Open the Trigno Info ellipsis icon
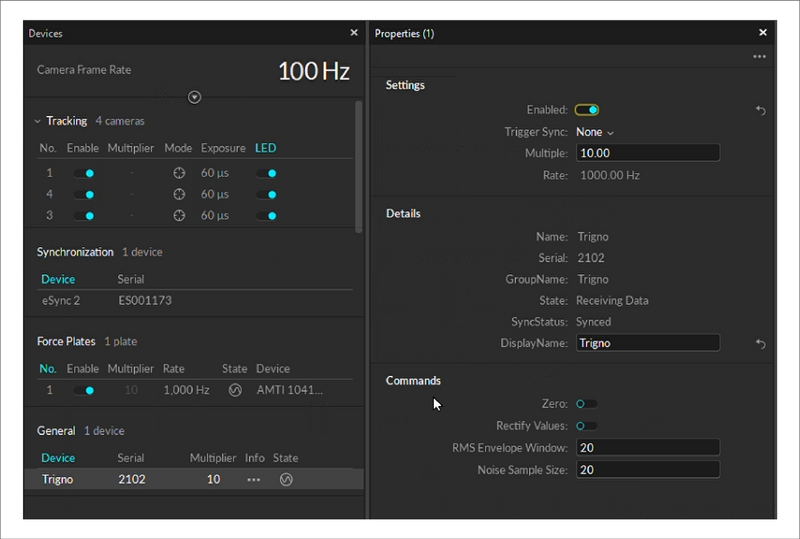The height and width of the screenshot is (539, 800). 254,479
